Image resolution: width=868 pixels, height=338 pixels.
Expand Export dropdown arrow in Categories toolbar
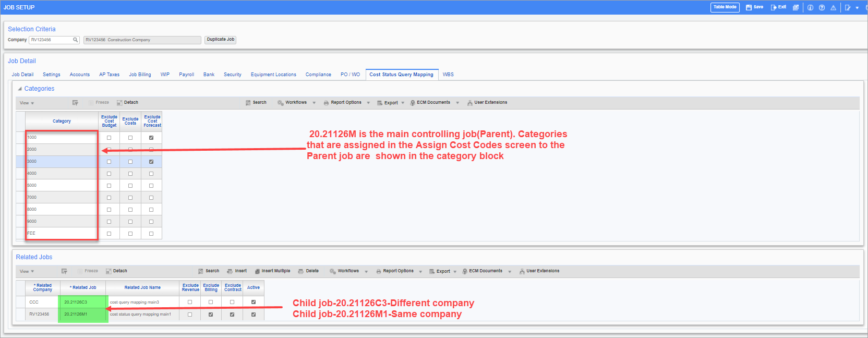(403, 103)
